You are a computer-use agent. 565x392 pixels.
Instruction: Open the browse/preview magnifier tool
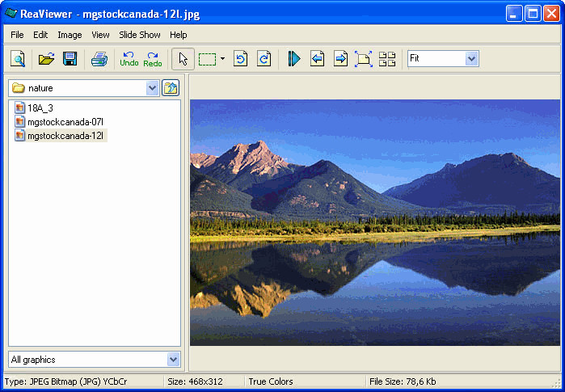pyautogui.click(x=18, y=59)
